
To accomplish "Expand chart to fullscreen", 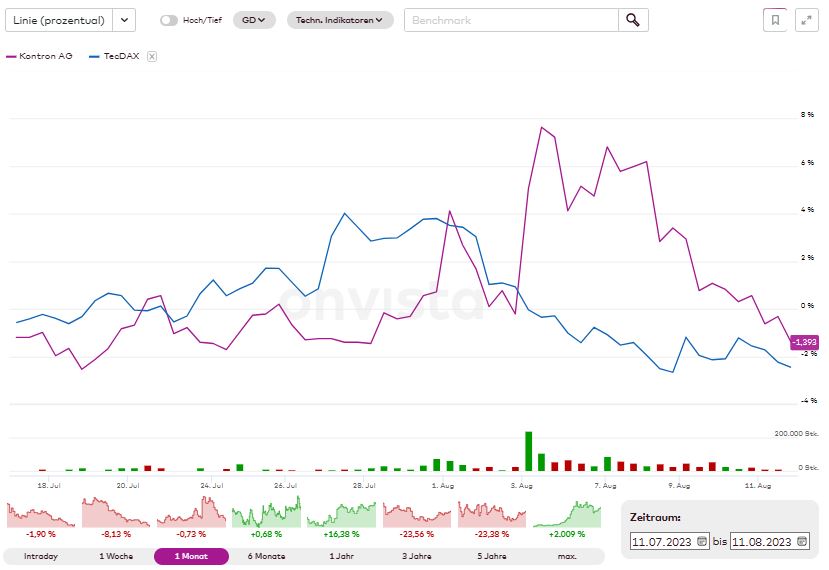I will (x=806, y=20).
